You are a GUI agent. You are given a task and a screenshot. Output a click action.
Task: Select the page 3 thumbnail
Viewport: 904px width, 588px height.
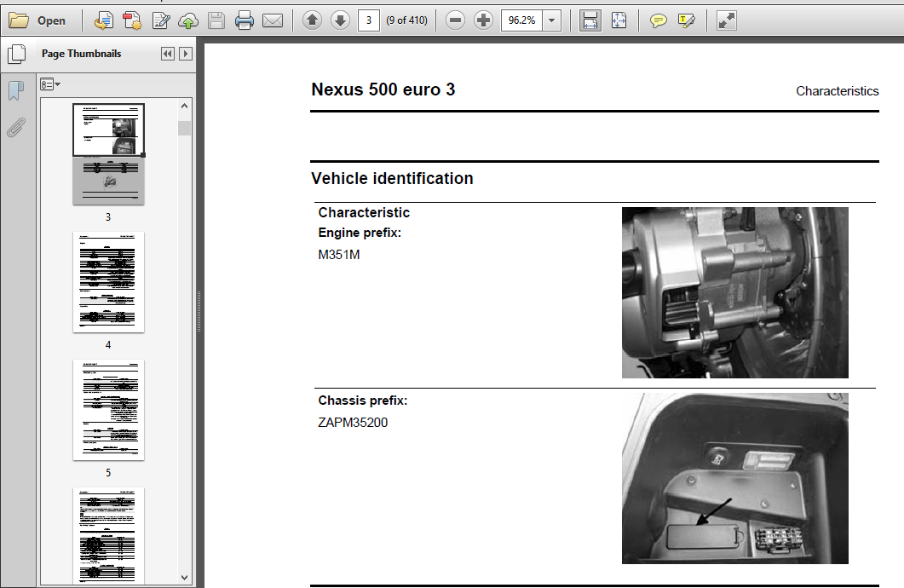(x=108, y=154)
